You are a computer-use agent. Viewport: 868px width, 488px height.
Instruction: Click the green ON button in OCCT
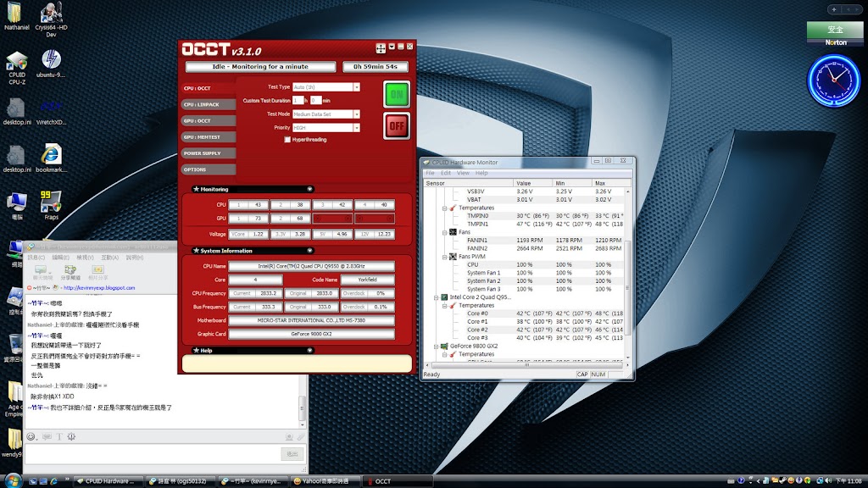pyautogui.click(x=397, y=94)
